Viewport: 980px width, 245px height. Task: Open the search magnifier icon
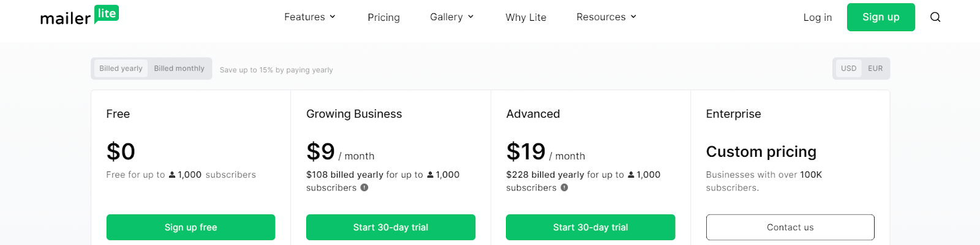click(x=935, y=17)
